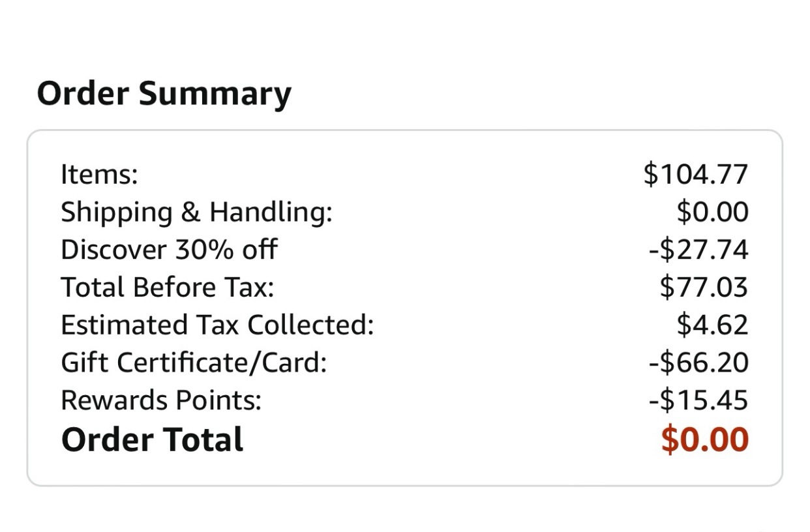Click the $104.77 items amount
Image resolution: width=810 pixels, height=532 pixels.
click(696, 174)
